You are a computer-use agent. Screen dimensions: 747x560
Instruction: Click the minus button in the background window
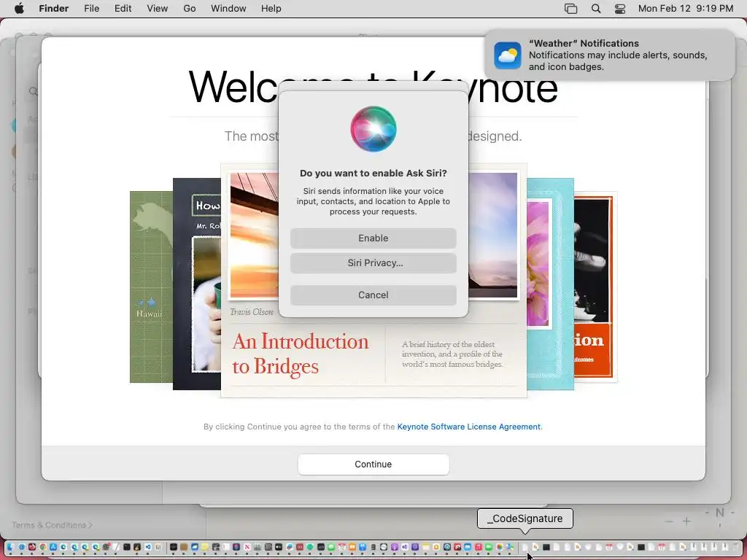(x=669, y=521)
